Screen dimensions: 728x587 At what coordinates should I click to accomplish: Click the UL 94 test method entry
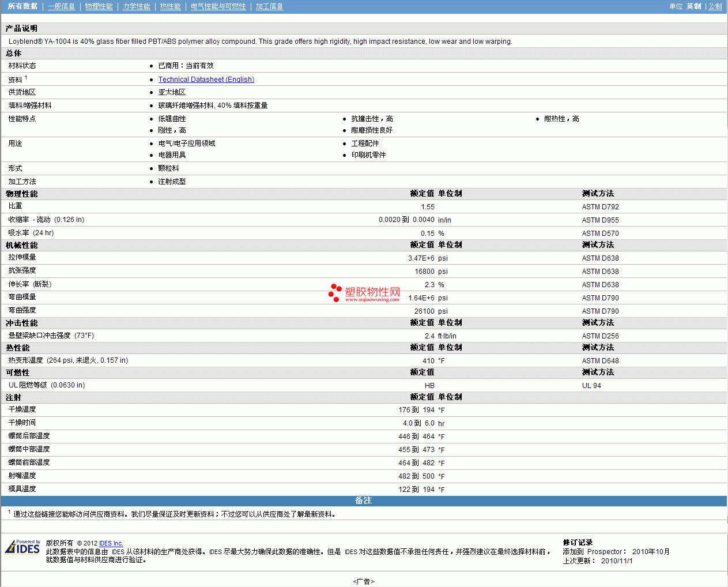[591, 386]
